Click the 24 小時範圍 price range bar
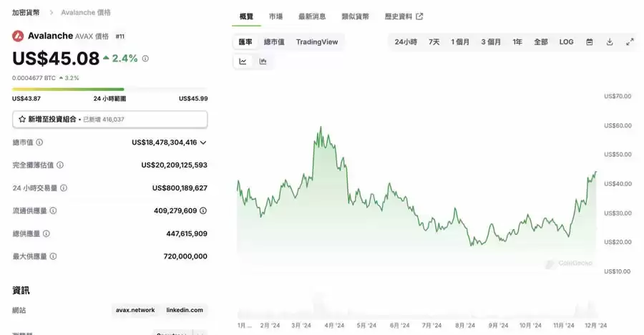The image size is (644, 335). tap(109, 89)
